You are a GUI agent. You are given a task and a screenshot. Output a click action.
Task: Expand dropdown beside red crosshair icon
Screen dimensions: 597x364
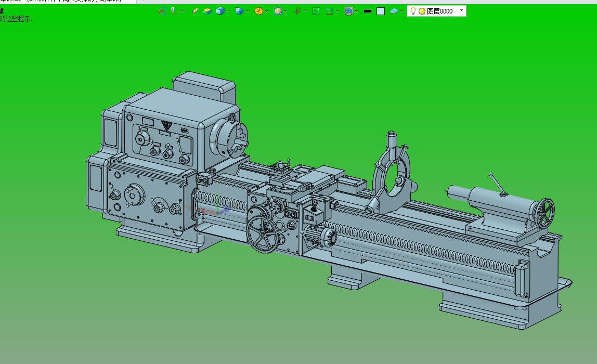(305, 11)
